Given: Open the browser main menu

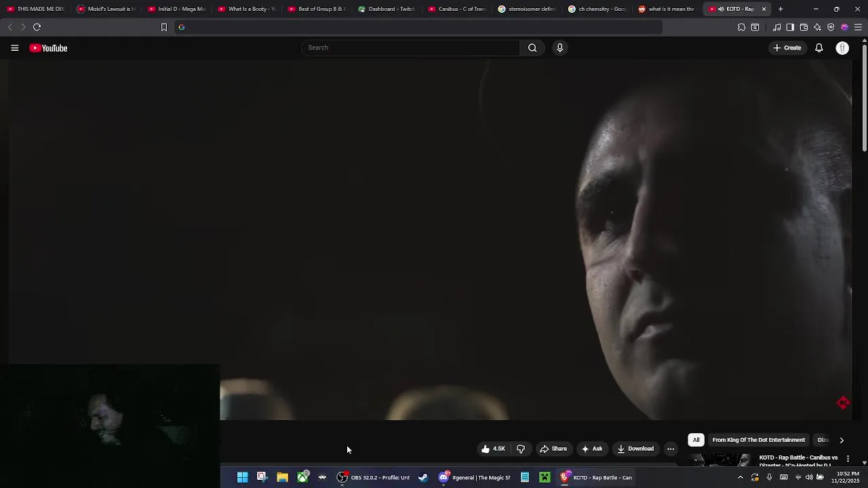Looking at the screenshot, I should [858, 27].
